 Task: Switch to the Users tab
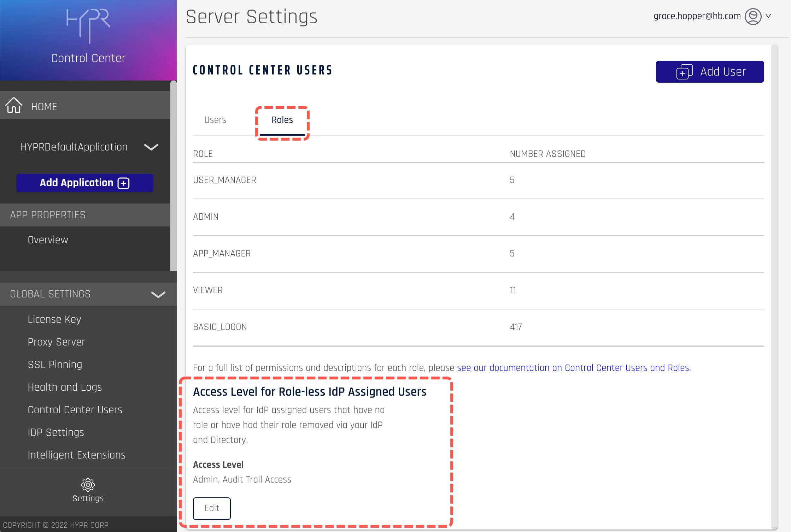[x=215, y=120]
